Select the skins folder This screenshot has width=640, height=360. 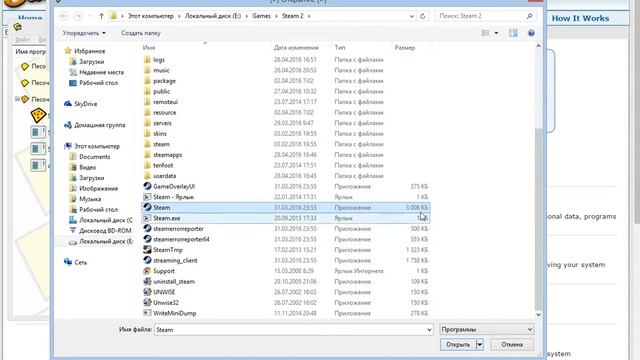tap(285, 133)
